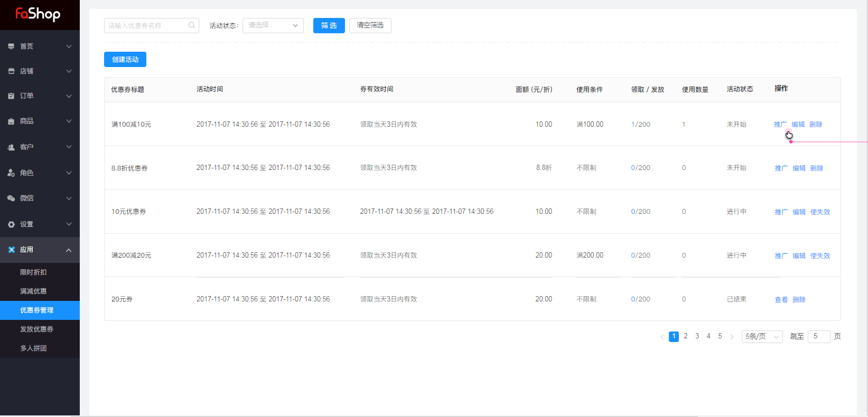Expand the 商品 menu chevron

click(x=69, y=121)
